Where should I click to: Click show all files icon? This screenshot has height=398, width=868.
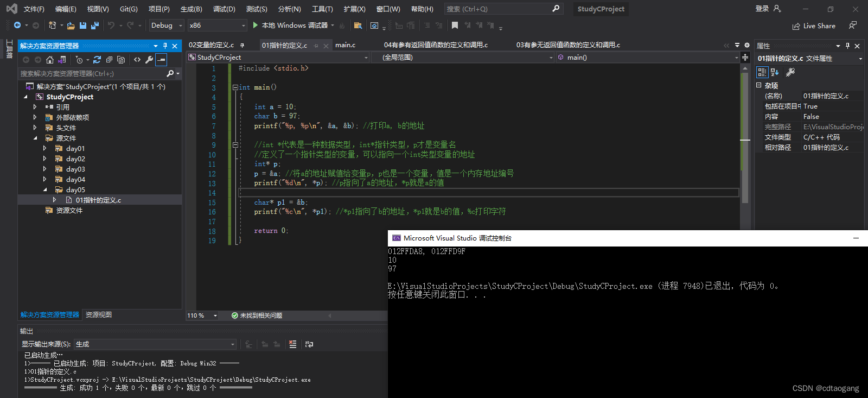tap(121, 60)
